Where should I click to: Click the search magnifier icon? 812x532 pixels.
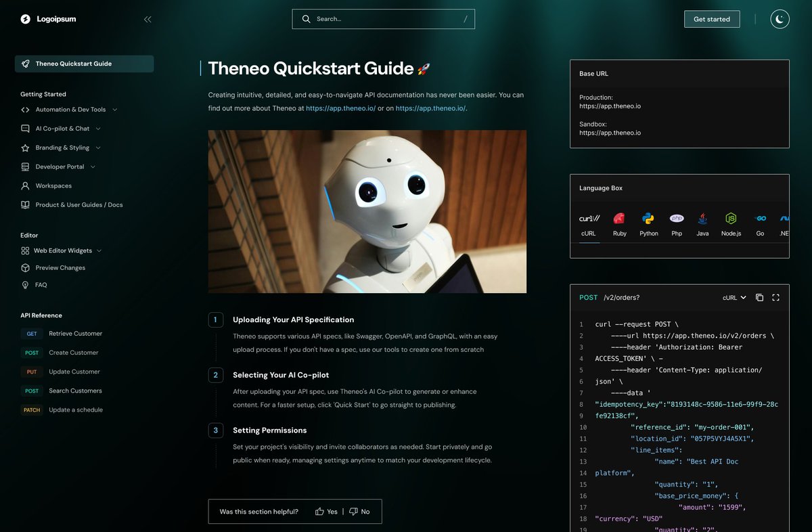[307, 19]
